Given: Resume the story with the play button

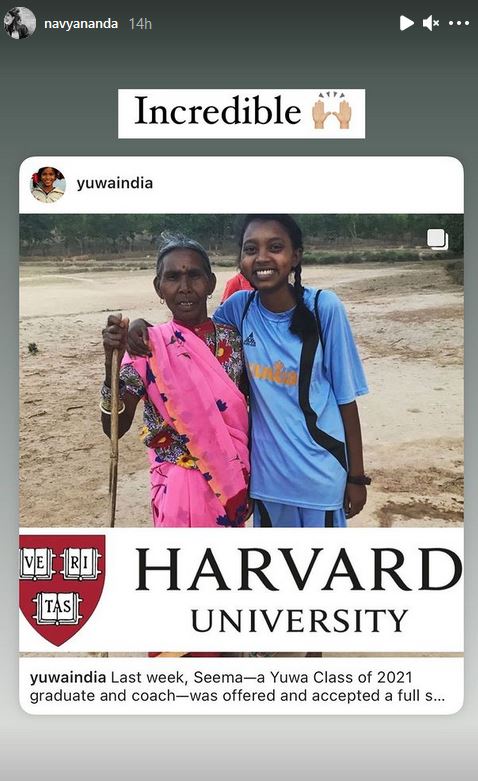Looking at the screenshot, I should pos(406,23).
